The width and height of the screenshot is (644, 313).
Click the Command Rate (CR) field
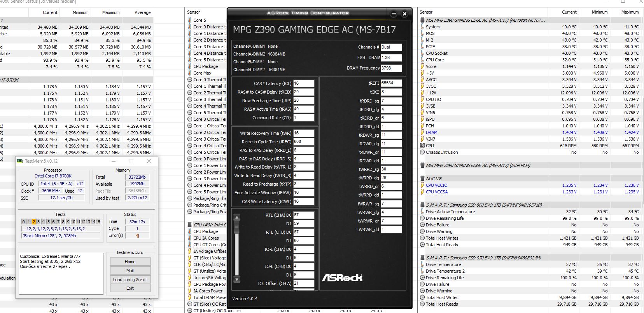[303, 118]
